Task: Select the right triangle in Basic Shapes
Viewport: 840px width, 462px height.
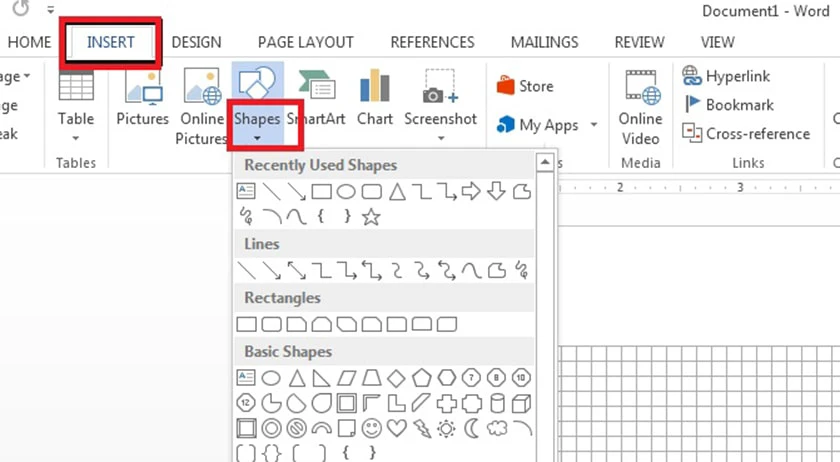Action: (x=321, y=378)
